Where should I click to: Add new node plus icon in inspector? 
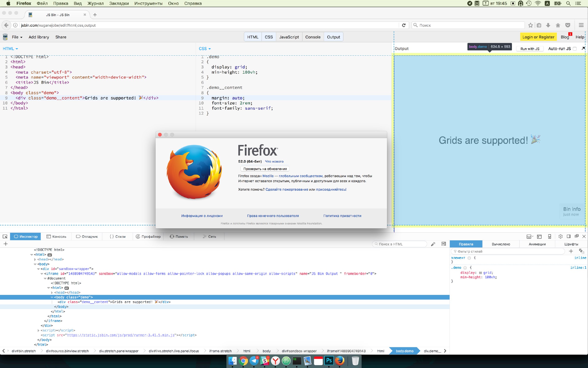[x=6, y=244]
